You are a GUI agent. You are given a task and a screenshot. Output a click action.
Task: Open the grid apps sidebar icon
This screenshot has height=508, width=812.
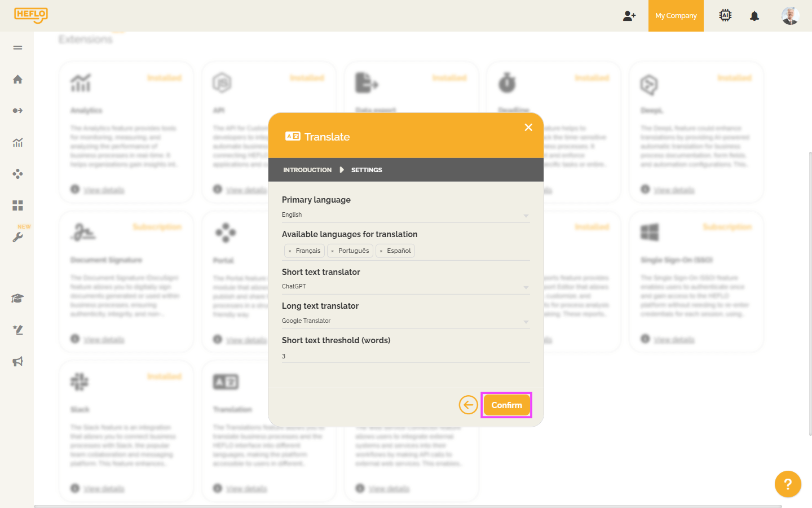pos(17,205)
